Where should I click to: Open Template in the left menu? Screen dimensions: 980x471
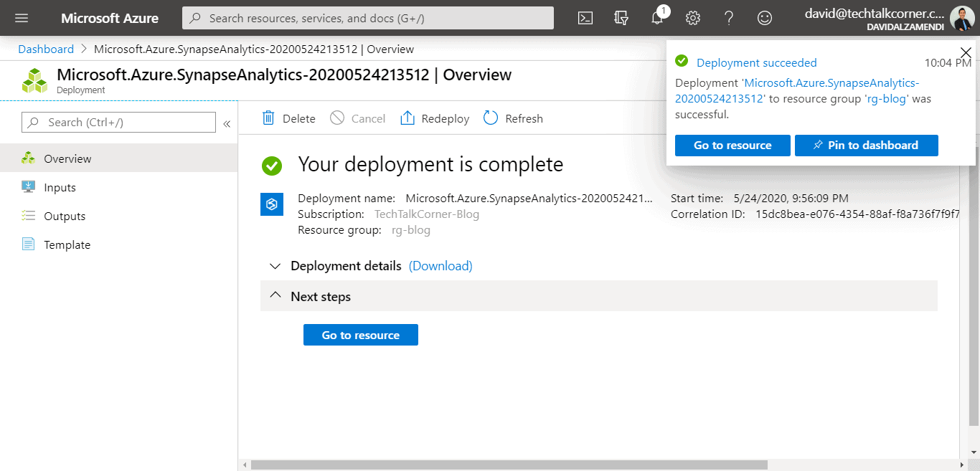pyautogui.click(x=67, y=244)
